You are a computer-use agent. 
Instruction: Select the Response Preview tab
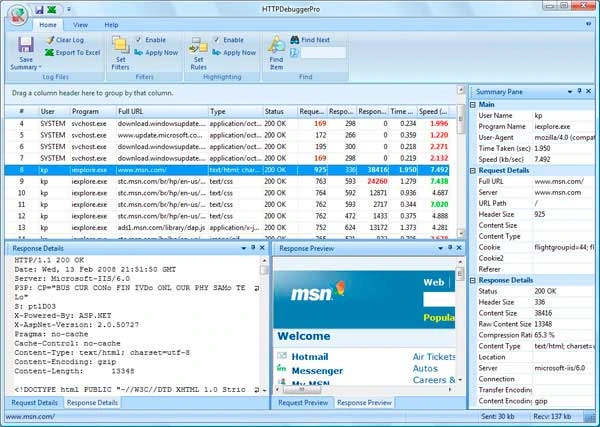point(364,403)
